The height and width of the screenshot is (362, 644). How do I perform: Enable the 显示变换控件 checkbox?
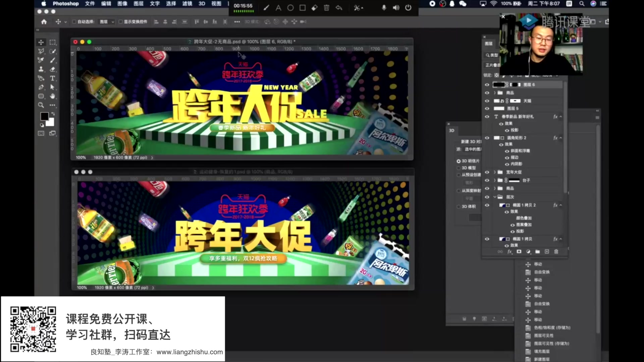click(120, 22)
